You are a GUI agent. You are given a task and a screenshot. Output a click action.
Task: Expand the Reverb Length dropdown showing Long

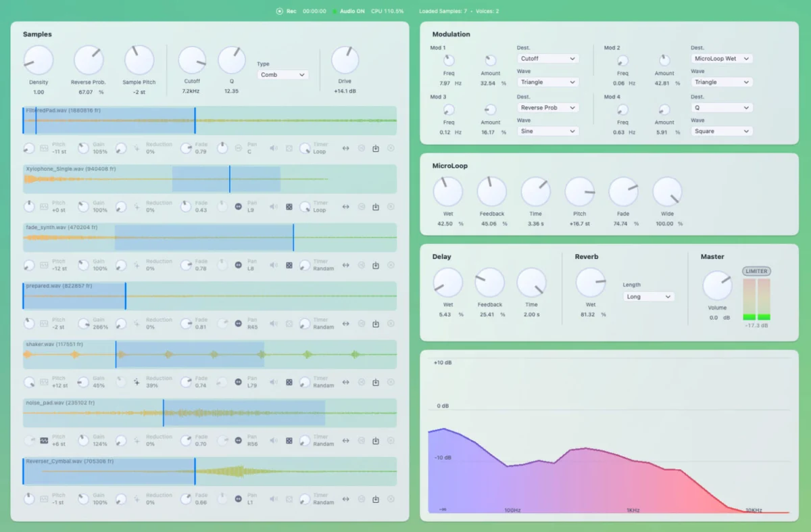pos(648,297)
